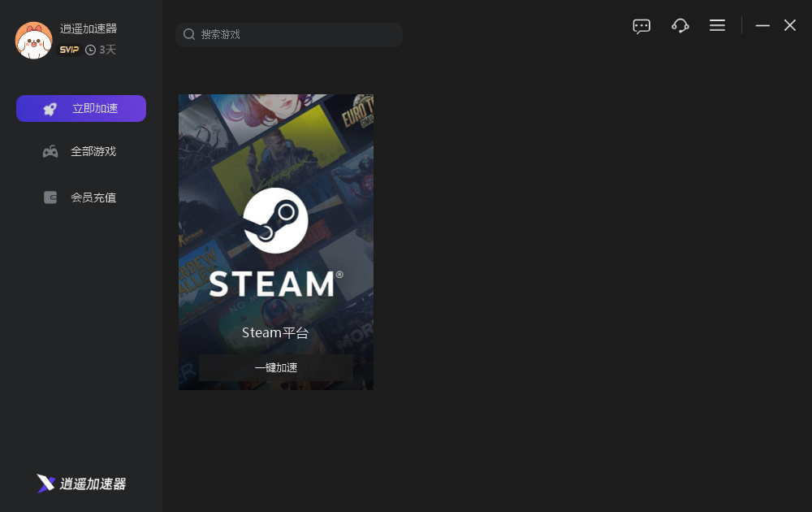Image resolution: width=812 pixels, height=512 pixels.
Task: Focus the 搜索游戏 search field
Action: coord(289,35)
